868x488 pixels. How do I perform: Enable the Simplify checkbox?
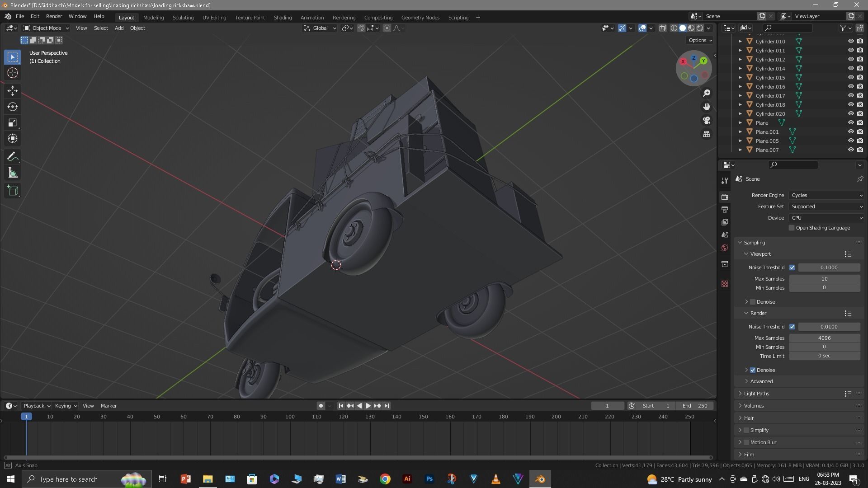[x=746, y=430]
